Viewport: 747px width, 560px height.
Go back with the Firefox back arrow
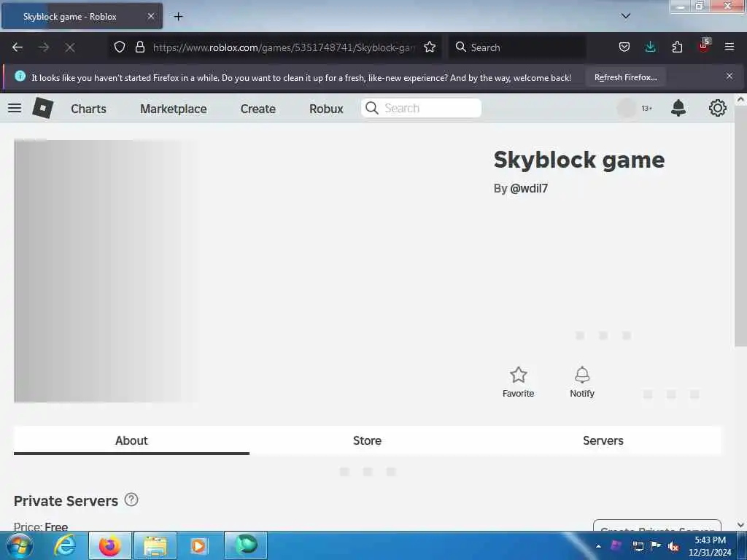pyautogui.click(x=18, y=47)
